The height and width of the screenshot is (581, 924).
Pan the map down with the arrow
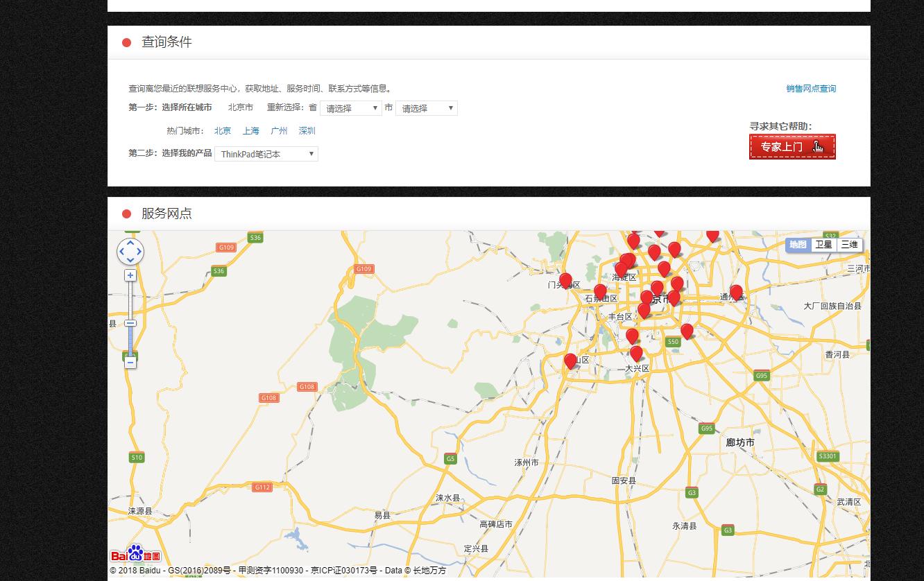point(130,261)
